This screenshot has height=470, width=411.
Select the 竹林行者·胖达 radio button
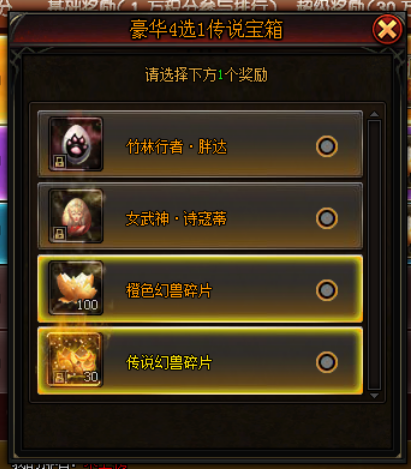327,146
